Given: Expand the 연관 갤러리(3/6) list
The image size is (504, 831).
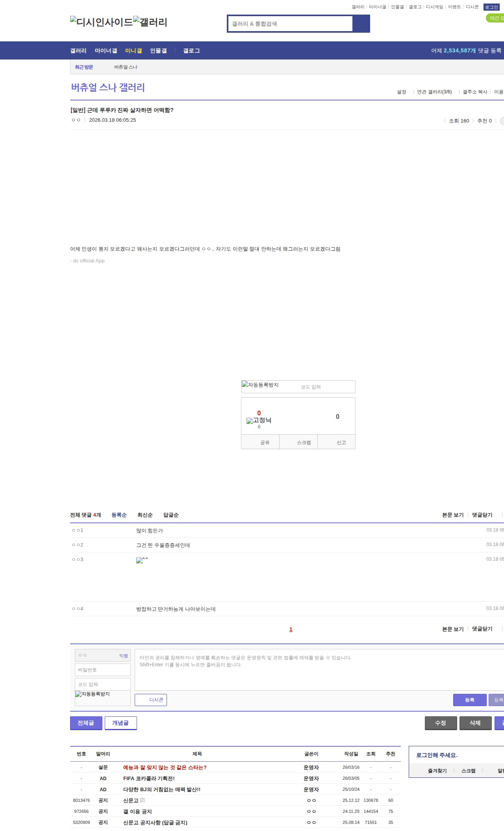Looking at the screenshot, I should pyautogui.click(x=434, y=92).
